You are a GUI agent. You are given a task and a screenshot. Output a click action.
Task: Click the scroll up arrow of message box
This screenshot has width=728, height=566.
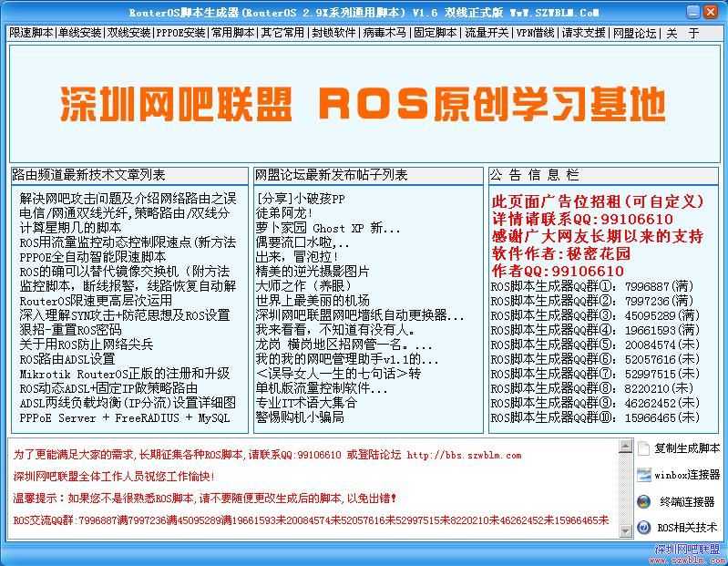[x=626, y=447]
